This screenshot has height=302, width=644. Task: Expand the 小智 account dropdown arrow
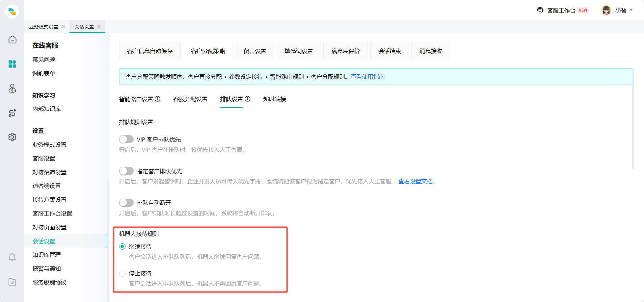(x=631, y=10)
